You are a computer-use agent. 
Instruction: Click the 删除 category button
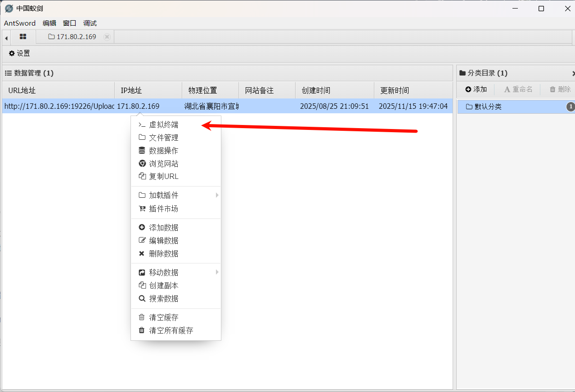(x=560, y=89)
